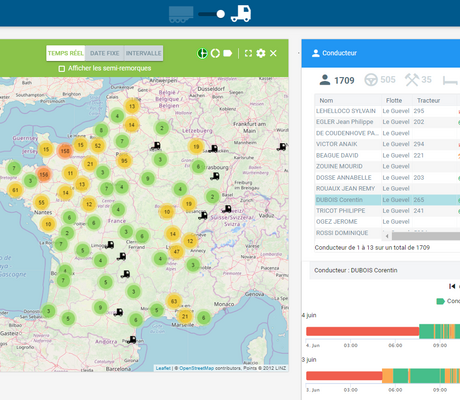Image resolution: width=460 pixels, height=400 pixels.
Task: Sort table by Nom column
Action: 326,100
